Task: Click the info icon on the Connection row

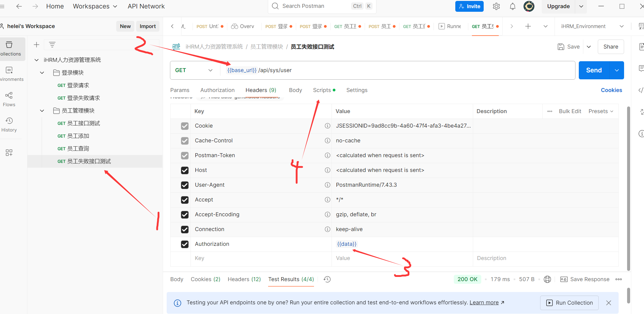Action: click(x=328, y=229)
